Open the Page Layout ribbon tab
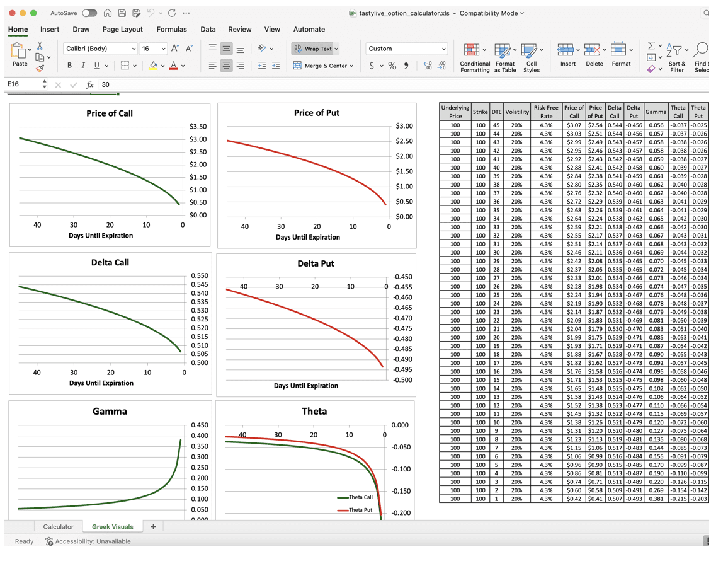Image resolution: width=728 pixels, height=566 pixels. (x=123, y=29)
